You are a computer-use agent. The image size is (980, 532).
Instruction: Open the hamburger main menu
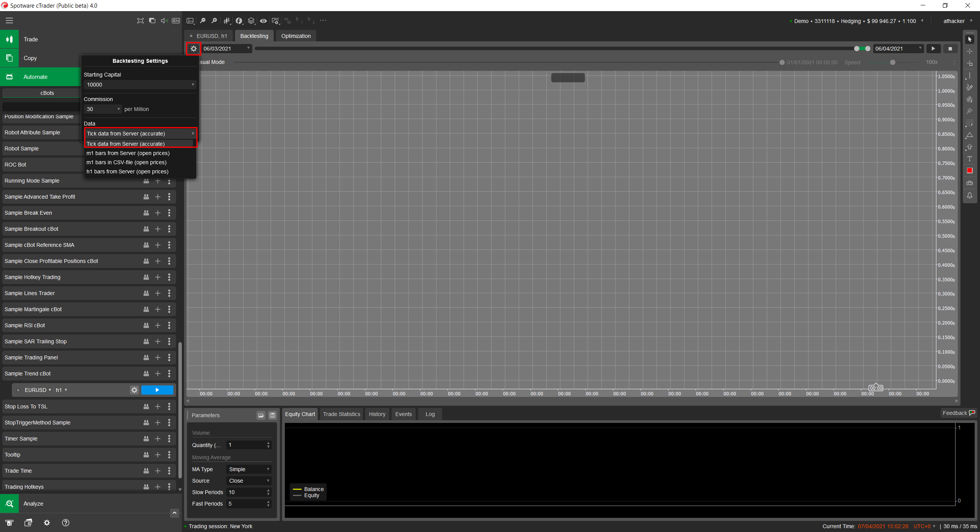pos(9,21)
